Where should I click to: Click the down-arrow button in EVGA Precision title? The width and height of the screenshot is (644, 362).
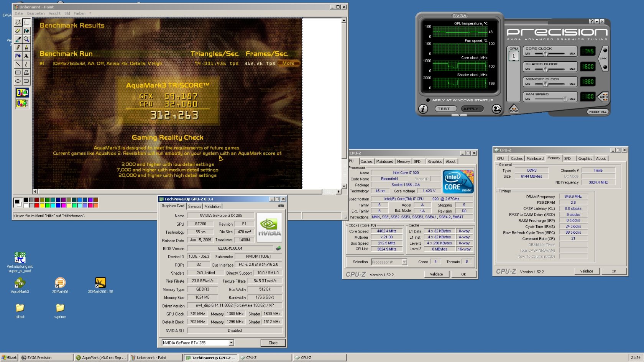[x=596, y=21]
